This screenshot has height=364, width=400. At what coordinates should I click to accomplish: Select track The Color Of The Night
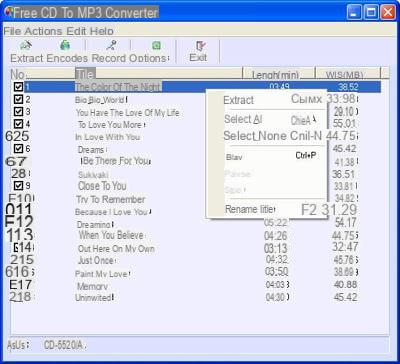pos(118,87)
